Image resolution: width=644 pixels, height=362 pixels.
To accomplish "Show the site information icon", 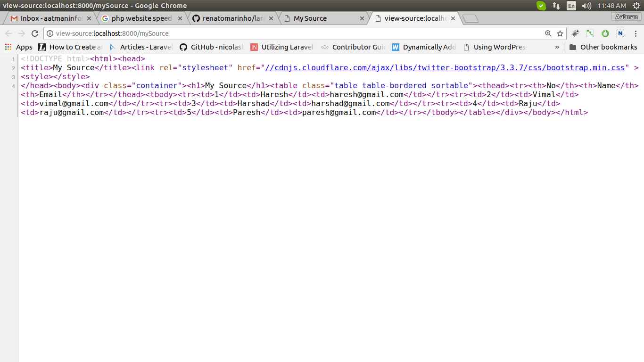I will click(50, 33).
